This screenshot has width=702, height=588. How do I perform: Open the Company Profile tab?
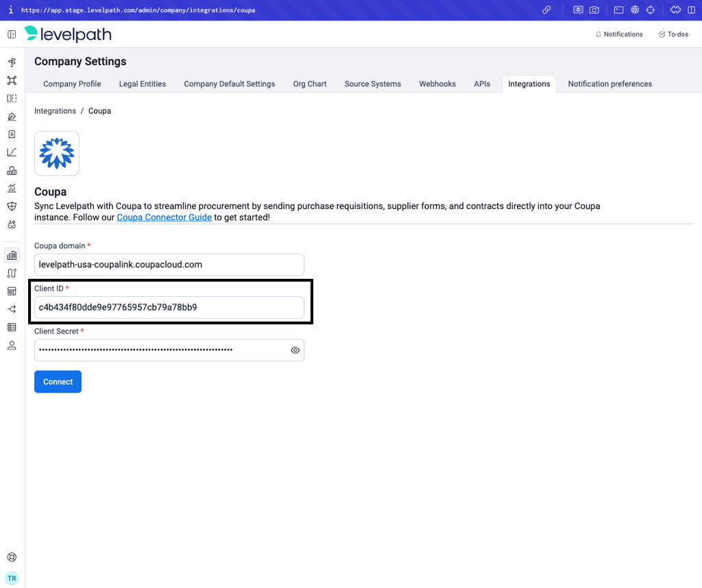tap(72, 84)
